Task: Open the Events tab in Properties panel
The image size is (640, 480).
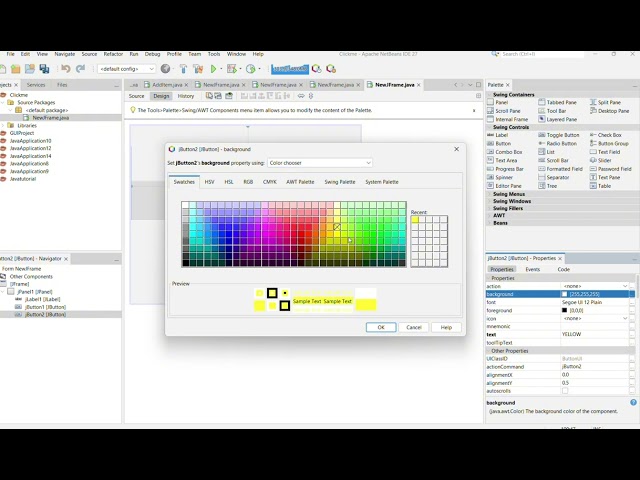Action: [532, 269]
